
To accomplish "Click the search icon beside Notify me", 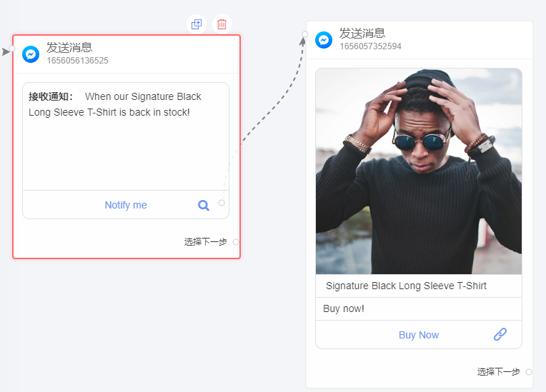I will click(204, 205).
